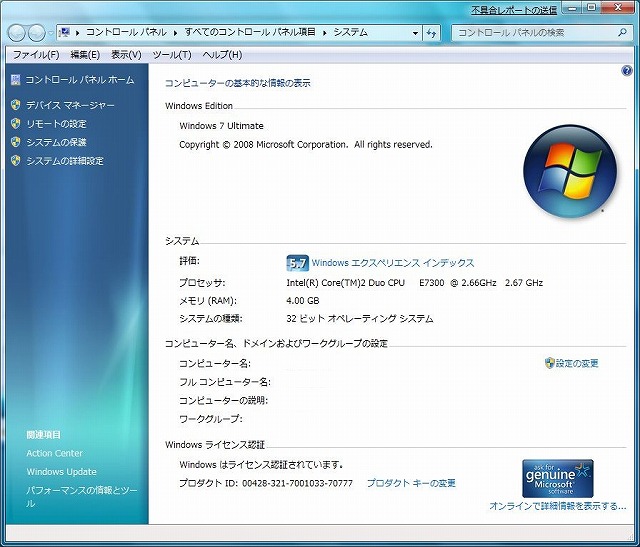Minimize the System window

(572, 9)
